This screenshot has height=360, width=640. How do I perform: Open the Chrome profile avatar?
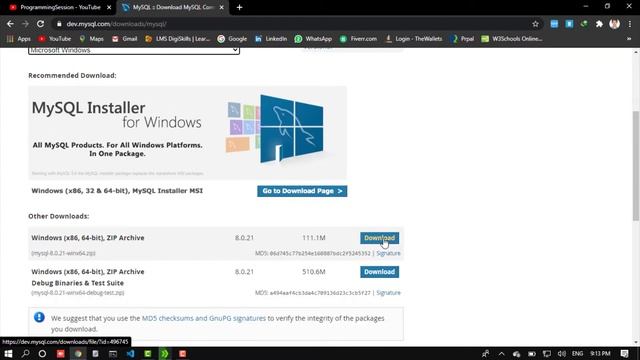614,24
